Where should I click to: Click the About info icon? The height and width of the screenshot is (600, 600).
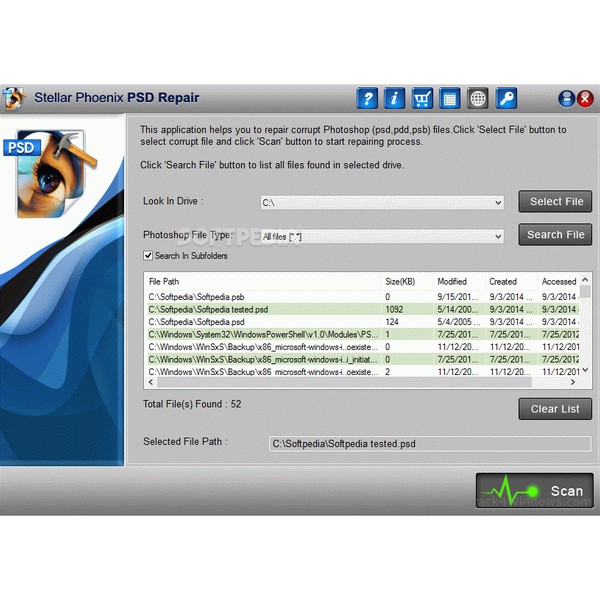394,98
